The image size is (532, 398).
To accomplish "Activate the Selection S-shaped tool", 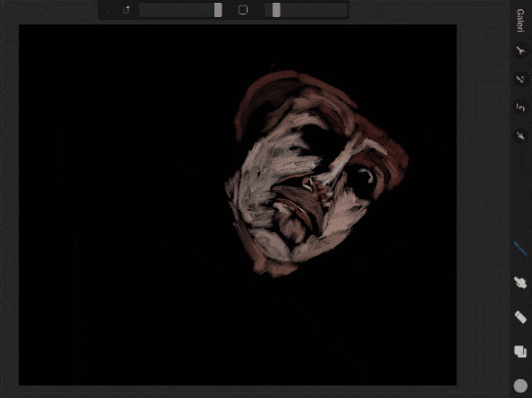I will click(x=520, y=108).
